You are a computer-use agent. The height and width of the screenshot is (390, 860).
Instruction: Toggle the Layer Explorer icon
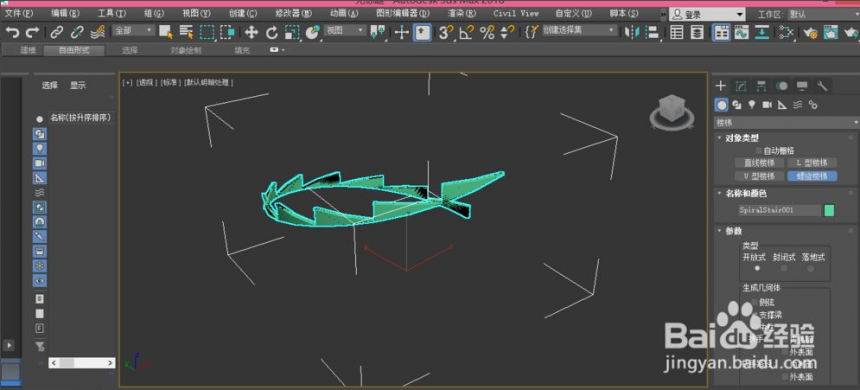pyautogui.click(x=697, y=32)
